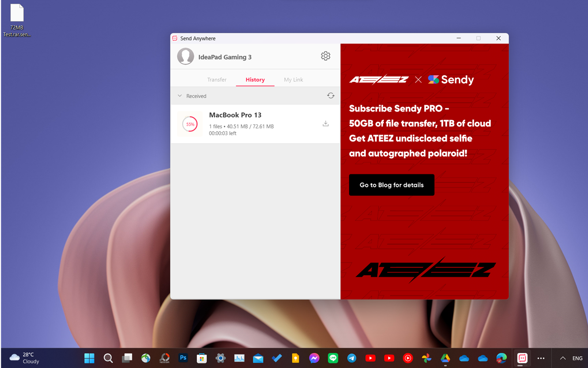Open Google Drive from the taskbar

445,358
